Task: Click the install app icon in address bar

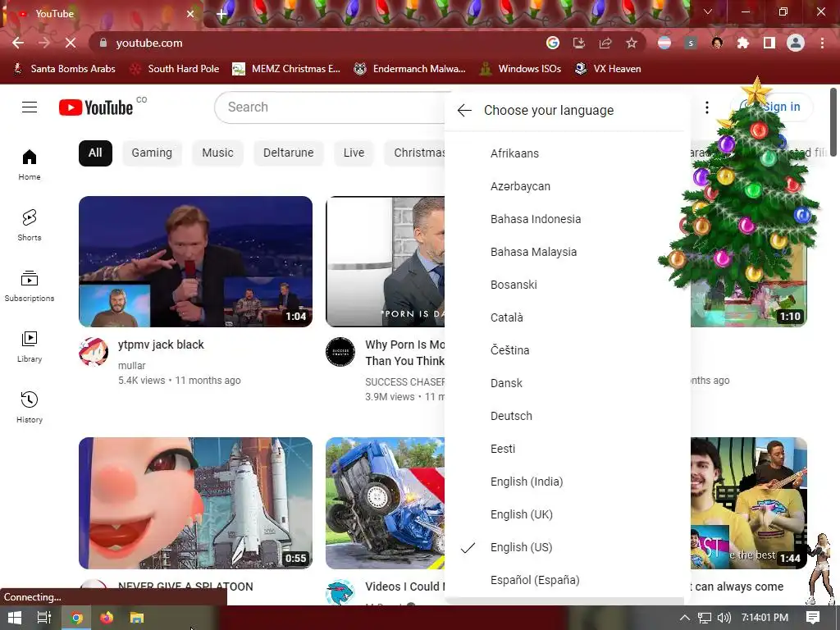Action: pyautogui.click(x=579, y=43)
